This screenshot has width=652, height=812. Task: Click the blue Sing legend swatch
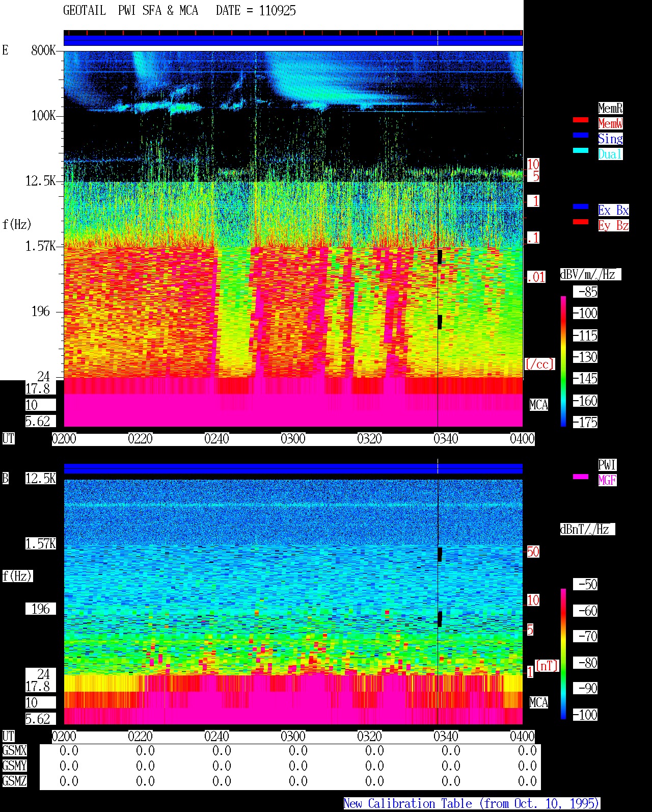[x=581, y=135]
